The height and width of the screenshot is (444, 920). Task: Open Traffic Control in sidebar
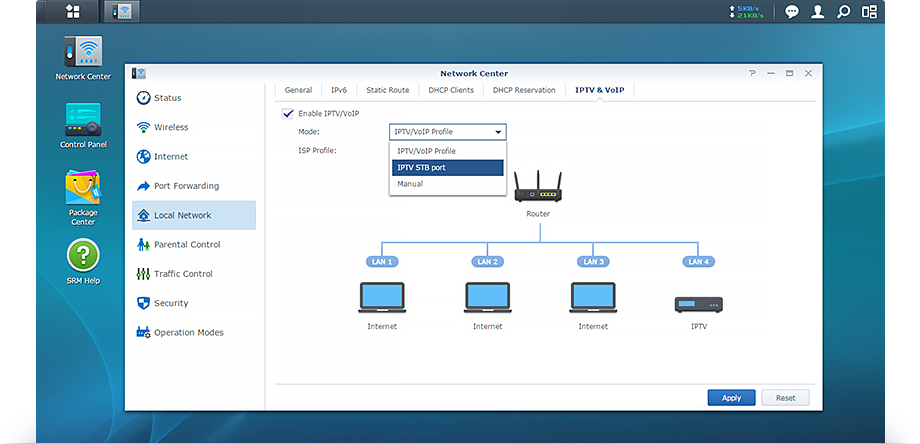(x=183, y=274)
